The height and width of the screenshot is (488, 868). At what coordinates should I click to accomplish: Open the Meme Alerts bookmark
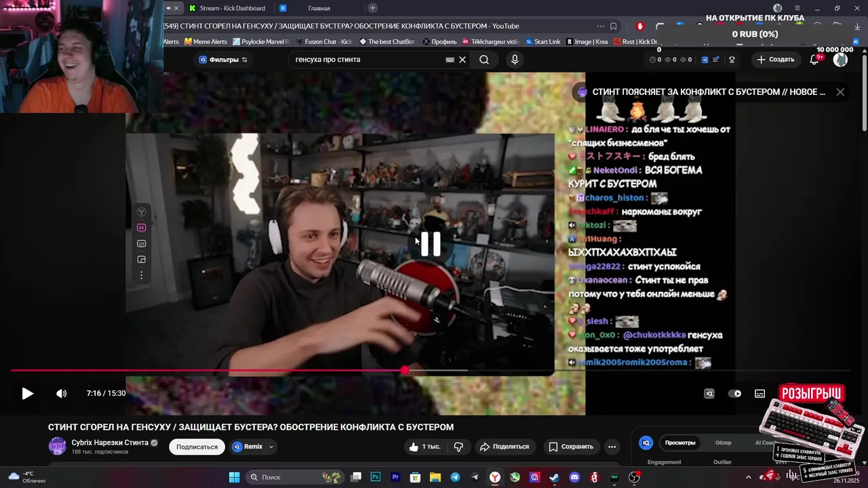tap(205, 41)
